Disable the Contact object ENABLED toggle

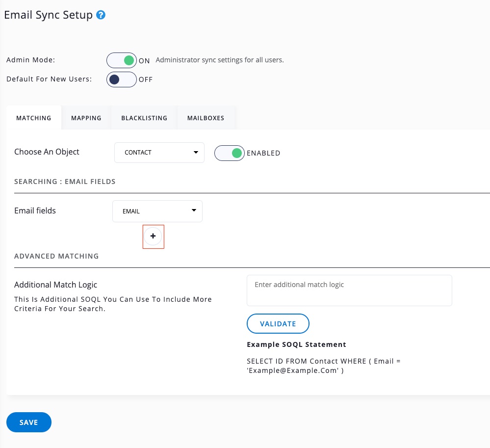(229, 153)
